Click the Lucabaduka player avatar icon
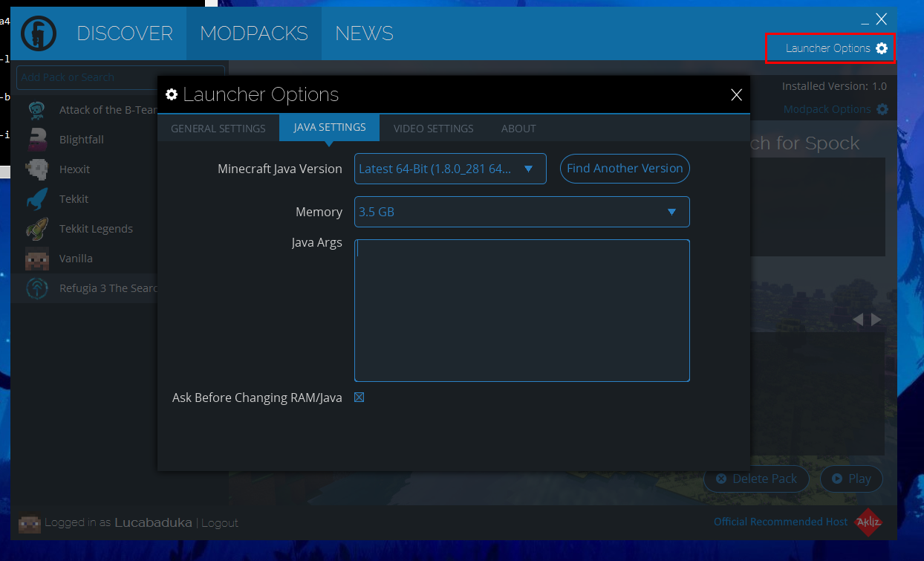The width and height of the screenshot is (924, 561). point(30,523)
